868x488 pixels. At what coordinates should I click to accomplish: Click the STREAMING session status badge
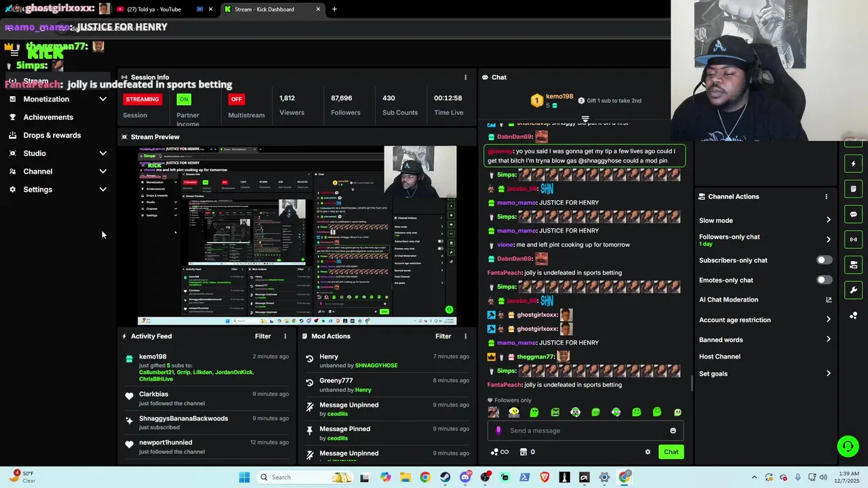click(x=142, y=99)
